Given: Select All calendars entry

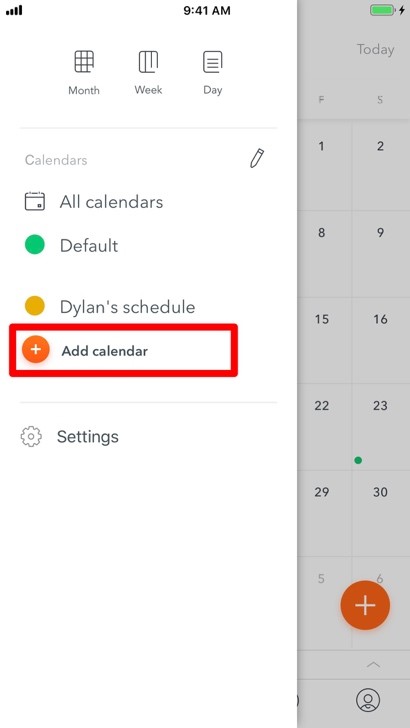Looking at the screenshot, I should pyautogui.click(x=111, y=202).
